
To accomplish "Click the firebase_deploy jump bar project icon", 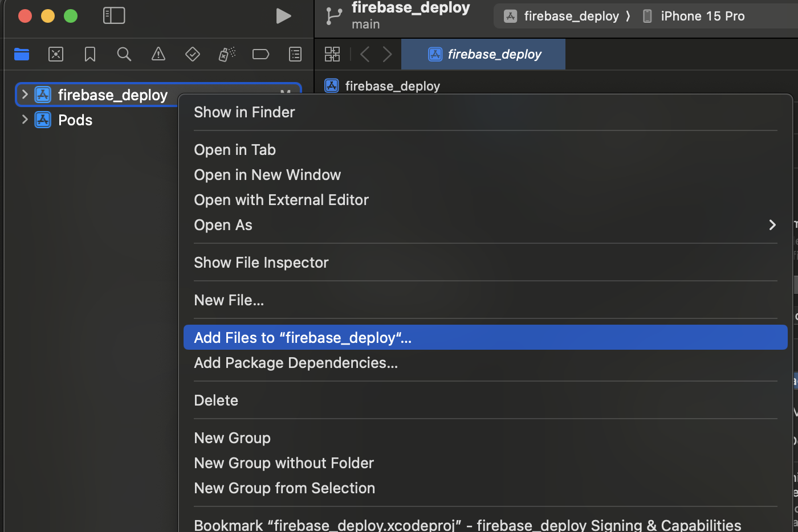I will 332,86.
